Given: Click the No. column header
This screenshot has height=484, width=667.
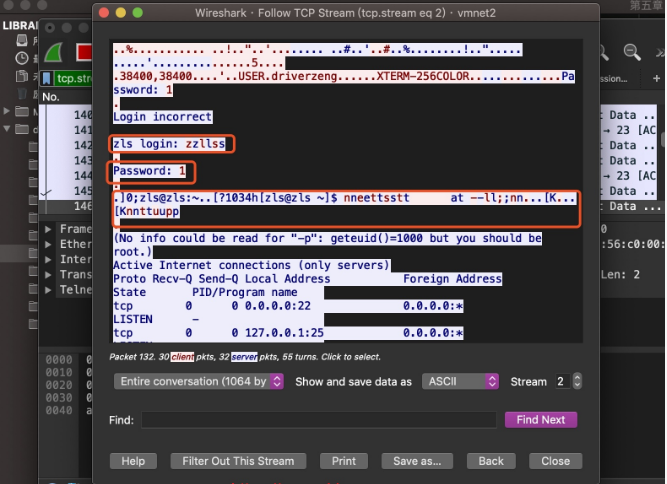Looking at the screenshot, I should click(51, 97).
